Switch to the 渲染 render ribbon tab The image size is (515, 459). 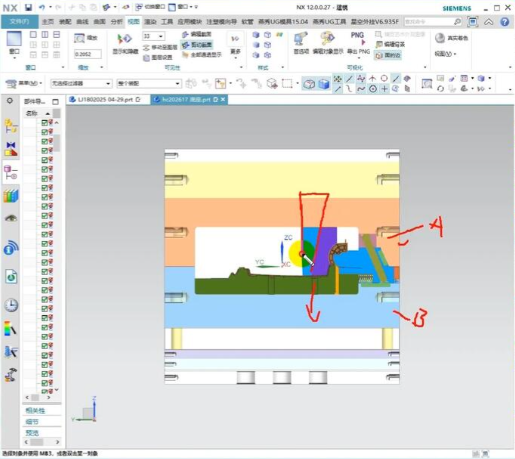tap(150, 22)
